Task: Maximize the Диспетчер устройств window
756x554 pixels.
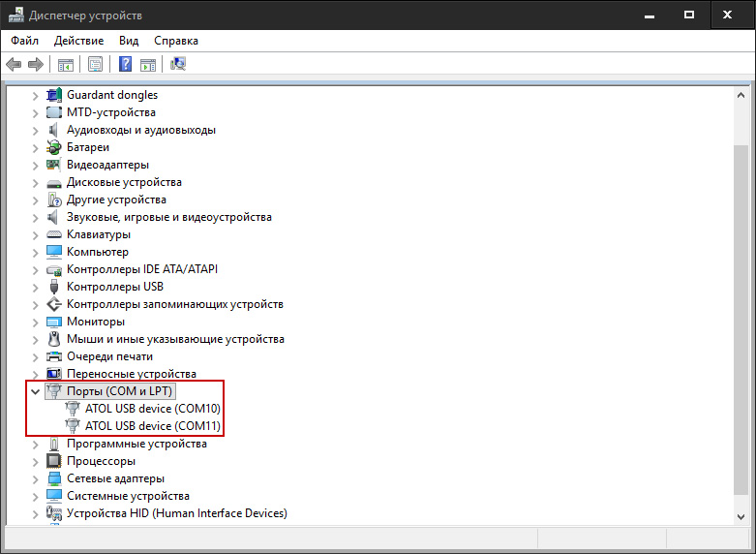Action: pyautogui.click(x=689, y=15)
